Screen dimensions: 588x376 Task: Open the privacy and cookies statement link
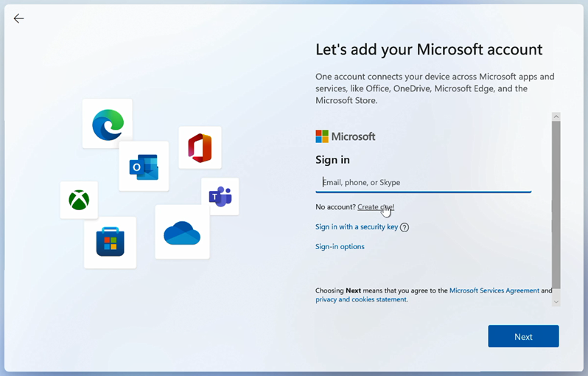[x=361, y=299]
